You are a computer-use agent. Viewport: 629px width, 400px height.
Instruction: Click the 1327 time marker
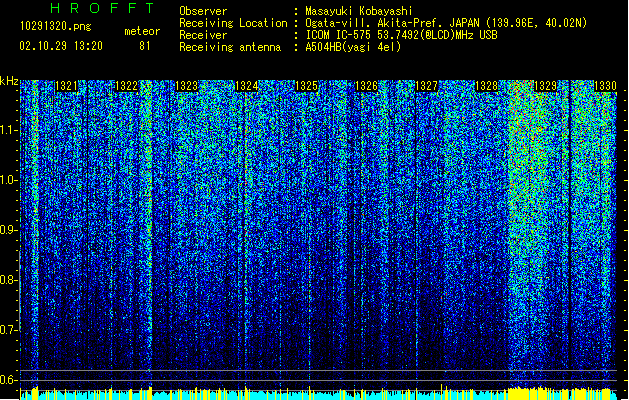click(x=426, y=86)
